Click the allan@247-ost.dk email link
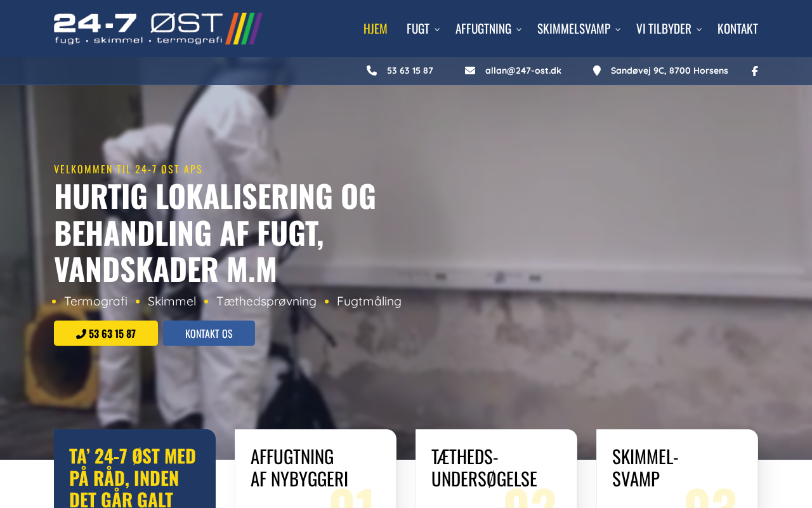Viewport: 812px width, 508px height. coord(523,70)
